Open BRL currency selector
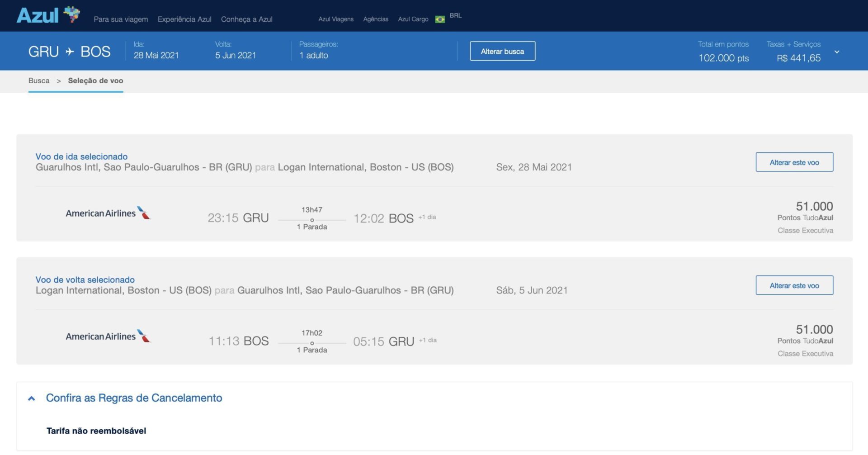868x455 pixels. coord(456,15)
